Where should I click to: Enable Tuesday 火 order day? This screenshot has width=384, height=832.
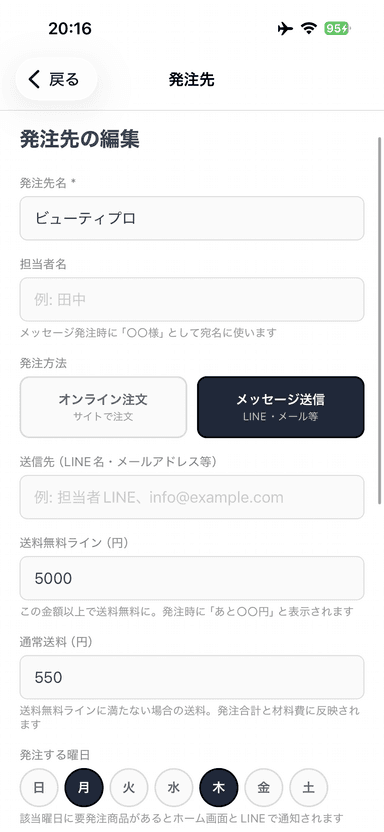pos(129,787)
